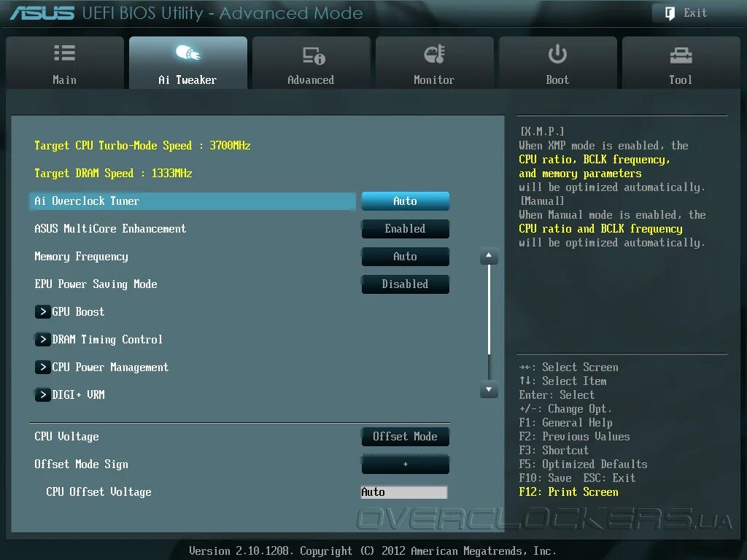Click the F10: Save hint

coord(545,478)
